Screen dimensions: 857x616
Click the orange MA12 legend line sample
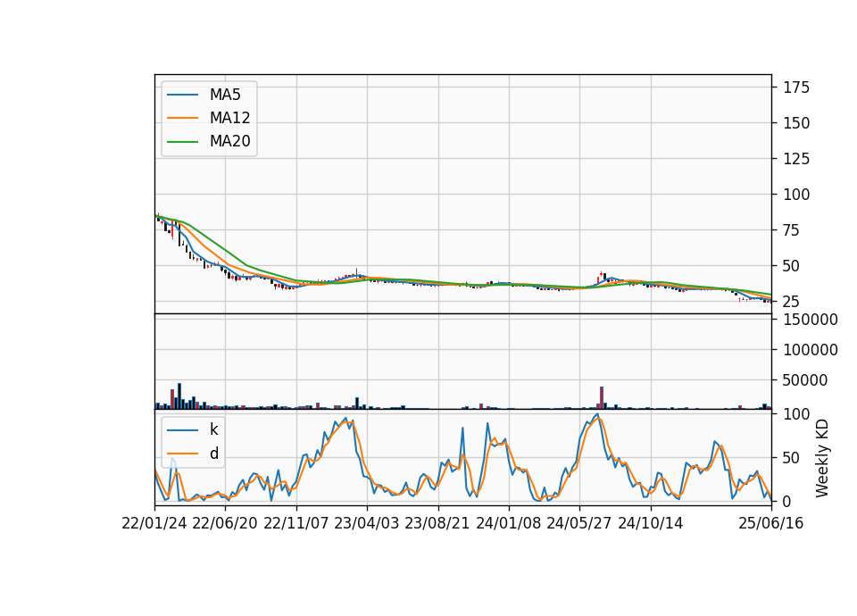pyautogui.click(x=182, y=118)
